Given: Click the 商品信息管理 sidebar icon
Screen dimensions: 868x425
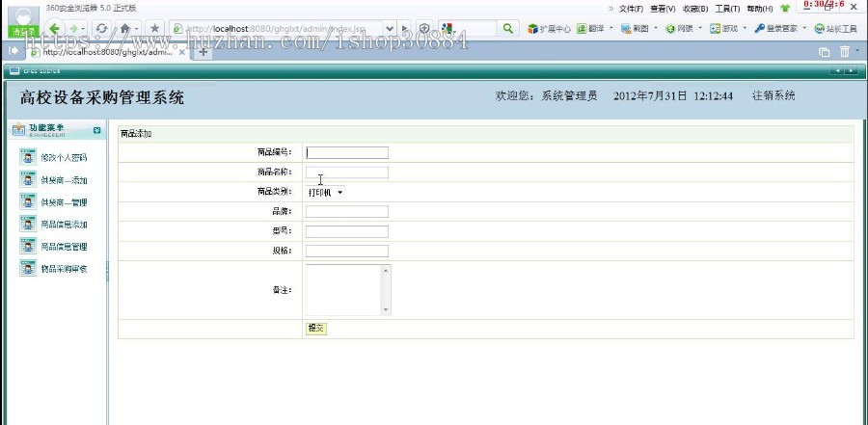Looking at the screenshot, I should coord(28,246).
